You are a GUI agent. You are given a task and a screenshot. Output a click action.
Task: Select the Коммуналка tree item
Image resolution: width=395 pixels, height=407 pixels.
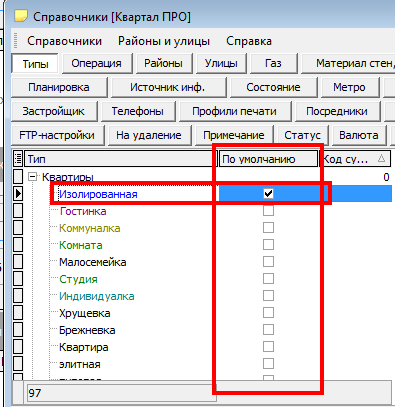tap(90, 228)
